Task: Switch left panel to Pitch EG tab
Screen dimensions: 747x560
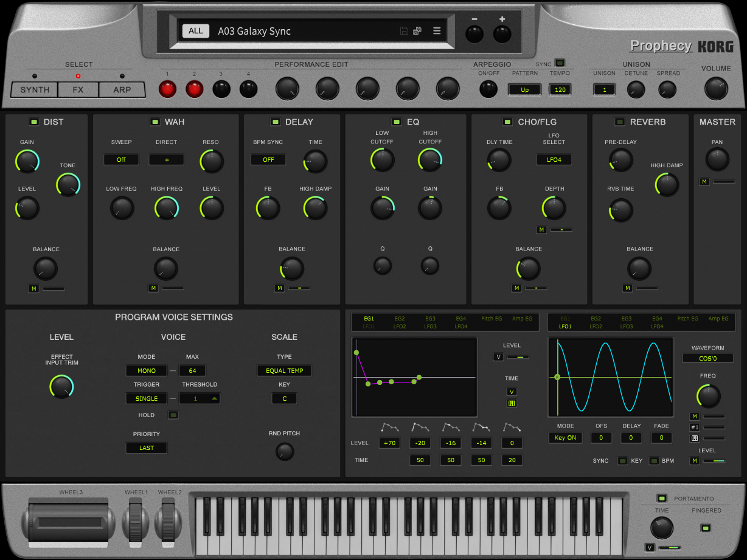Action: pos(492,318)
